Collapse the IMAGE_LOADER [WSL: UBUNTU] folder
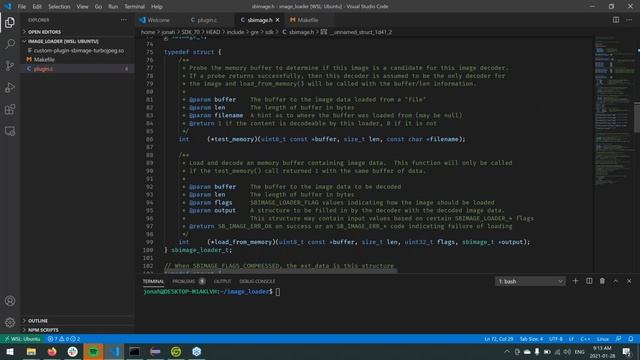This screenshot has width=640, height=360. point(78,41)
